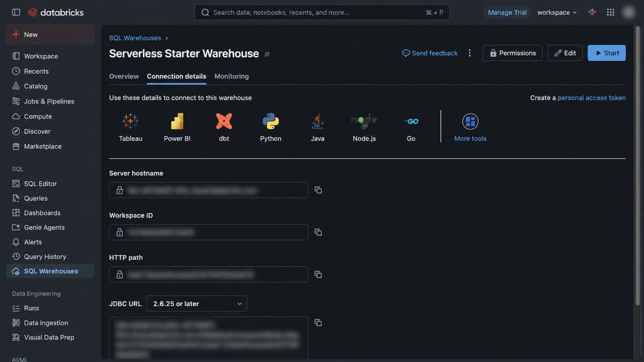Click the JDBC URL text box

[x=208, y=338]
